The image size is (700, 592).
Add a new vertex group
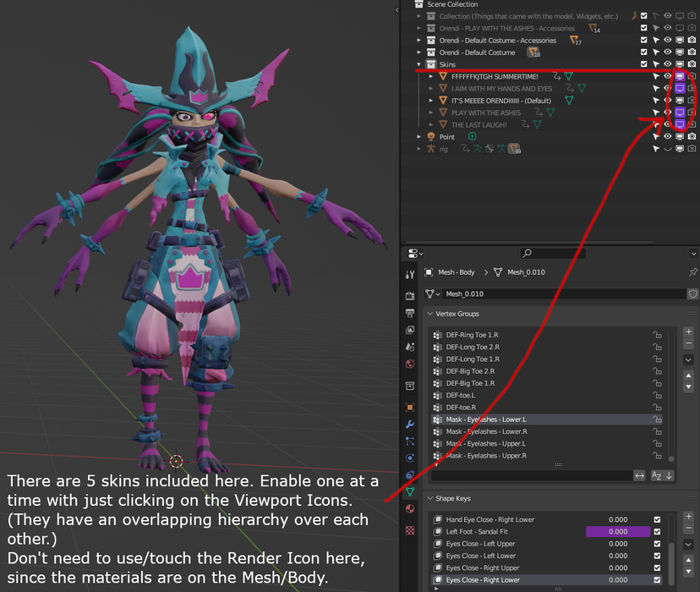click(x=688, y=332)
